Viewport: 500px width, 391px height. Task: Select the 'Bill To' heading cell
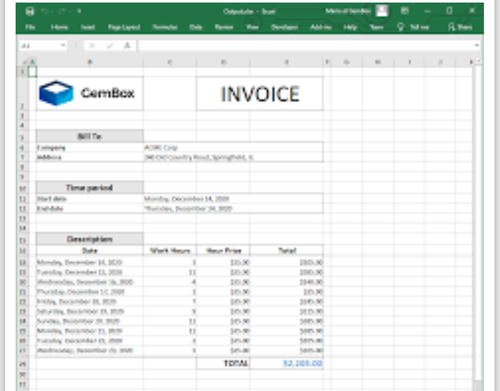(x=90, y=136)
